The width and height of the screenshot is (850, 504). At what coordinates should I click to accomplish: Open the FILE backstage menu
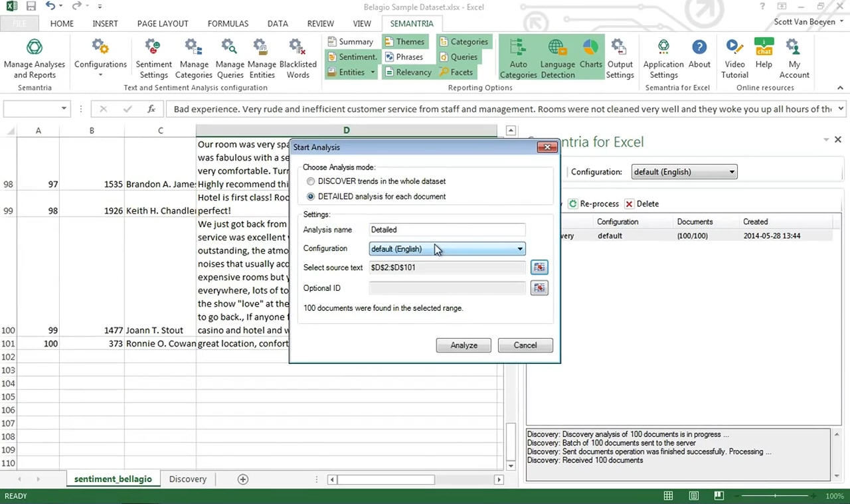tap(20, 23)
